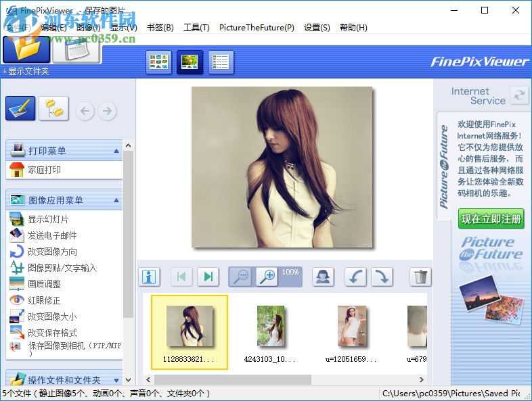Refresh the Internet Service panel
The image size is (532, 401).
tap(519, 95)
